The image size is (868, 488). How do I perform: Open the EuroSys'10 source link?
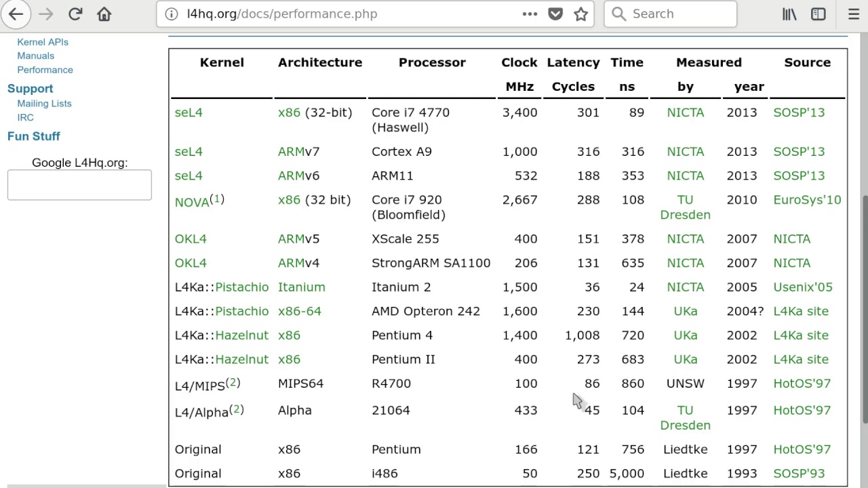click(x=807, y=200)
